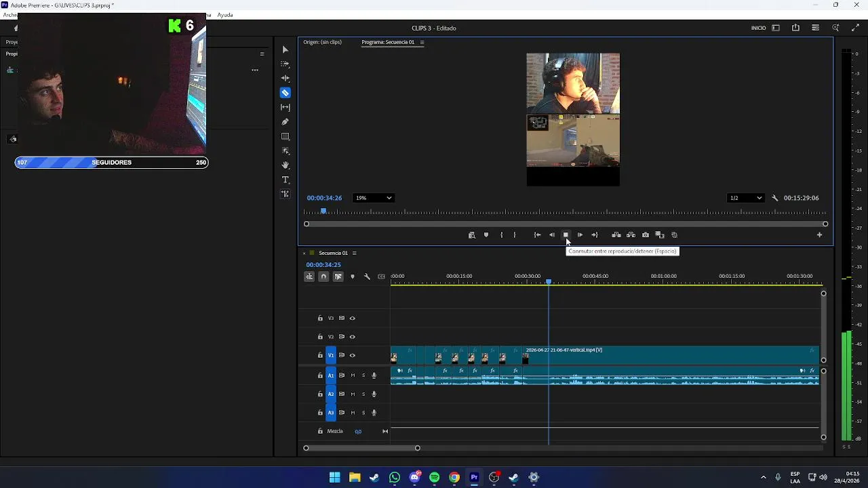Hide track V2 with eye icon
The height and width of the screenshot is (488, 868).
coord(352,337)
